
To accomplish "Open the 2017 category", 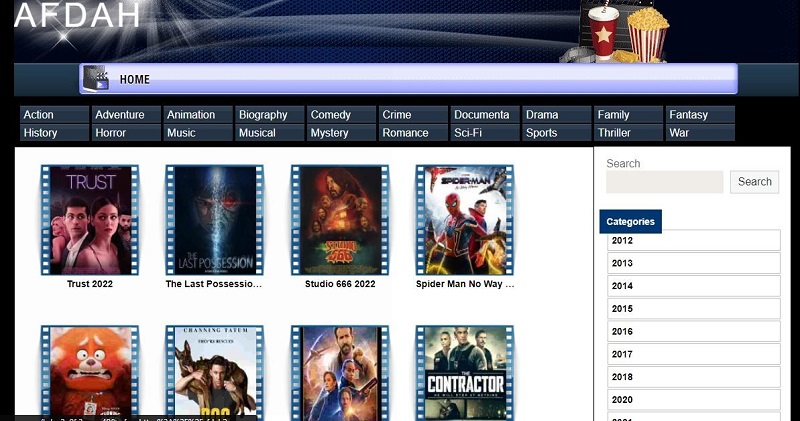I will click(693, 354).
